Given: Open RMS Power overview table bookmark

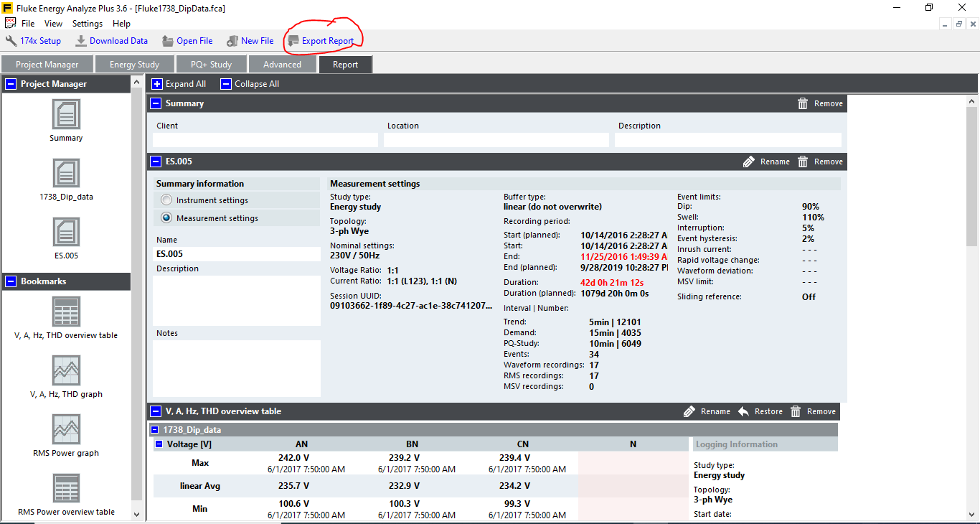Looking at the screenshot, I should tap(66, 488).
